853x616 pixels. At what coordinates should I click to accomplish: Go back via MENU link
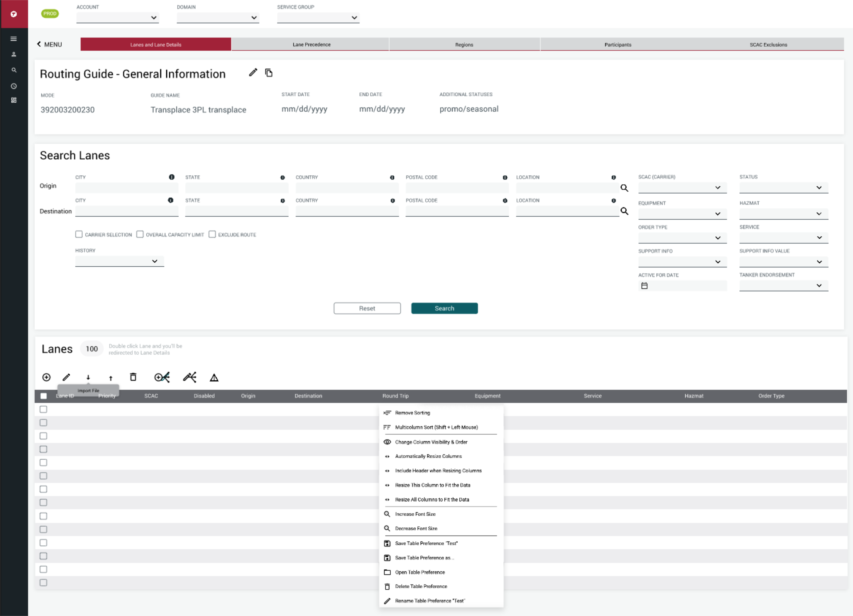coord(49,44)
